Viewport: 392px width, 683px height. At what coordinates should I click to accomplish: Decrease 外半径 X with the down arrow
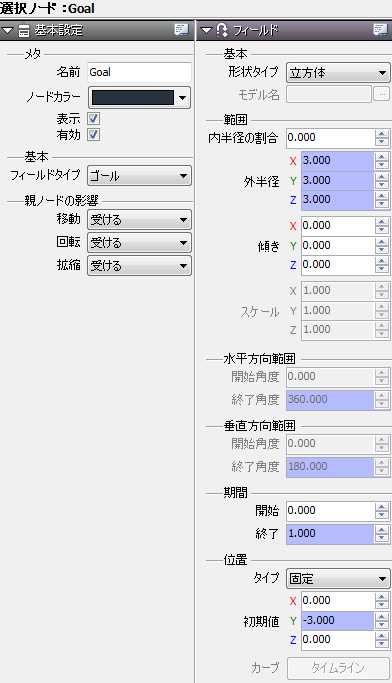point(382,165)
